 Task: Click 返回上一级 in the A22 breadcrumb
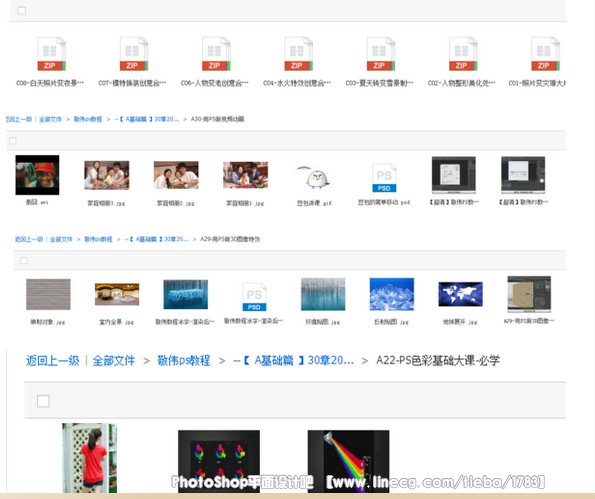[x=52, y=360]
